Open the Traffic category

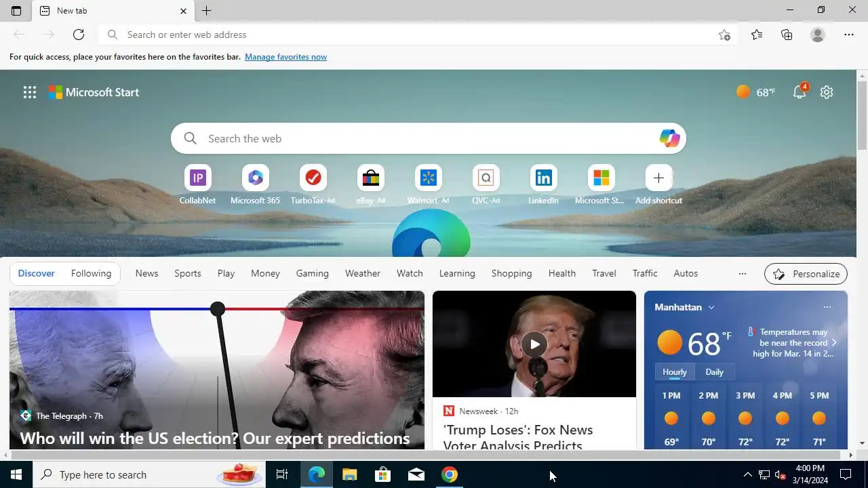645,273
